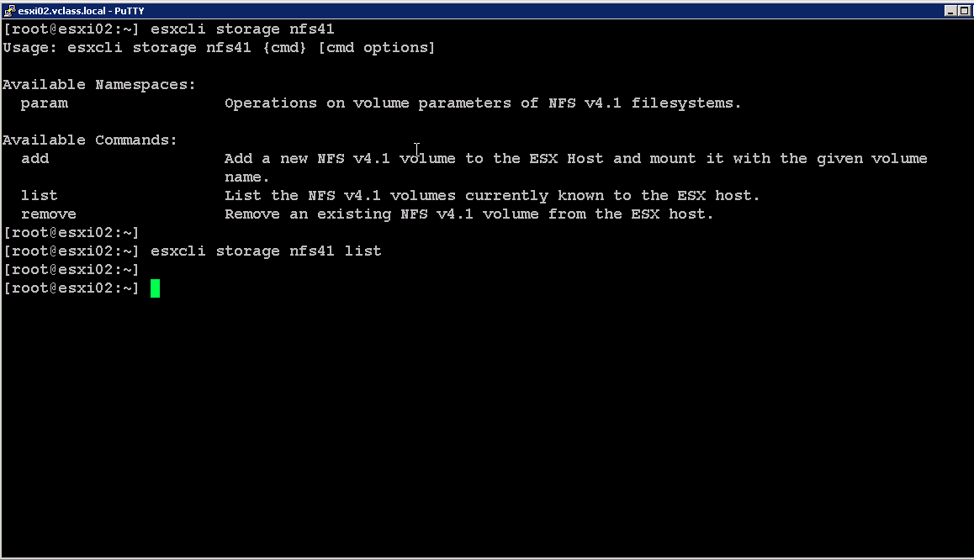Click the esxi02.vclass.local title bar
Viewport: 974px width, 560px height.
(82, 10)
